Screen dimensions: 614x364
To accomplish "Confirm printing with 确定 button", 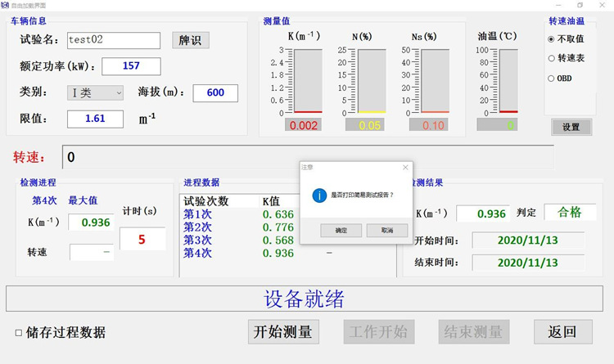I will point(341,231).
